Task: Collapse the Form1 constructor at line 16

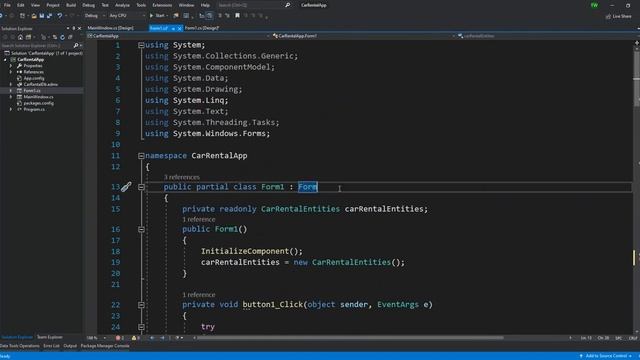Action: (141, 229)
